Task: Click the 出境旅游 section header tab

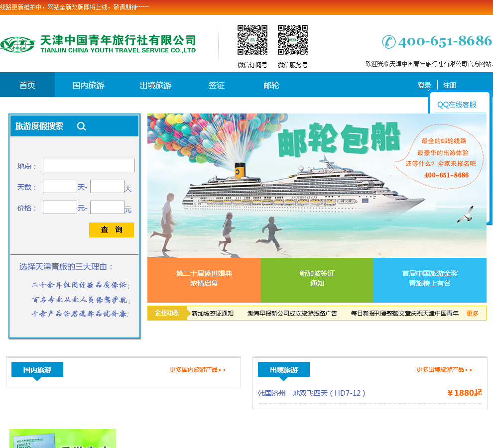Action: point(284,370)
